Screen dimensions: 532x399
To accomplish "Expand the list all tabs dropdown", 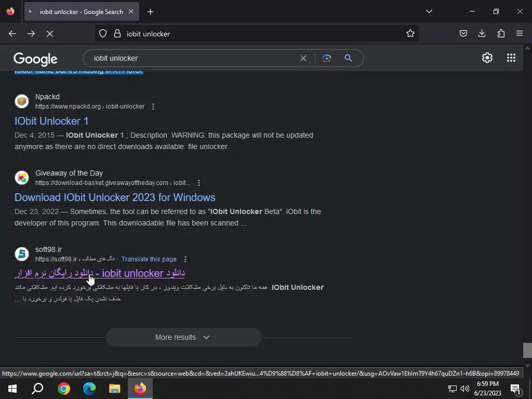I will 429,11.
